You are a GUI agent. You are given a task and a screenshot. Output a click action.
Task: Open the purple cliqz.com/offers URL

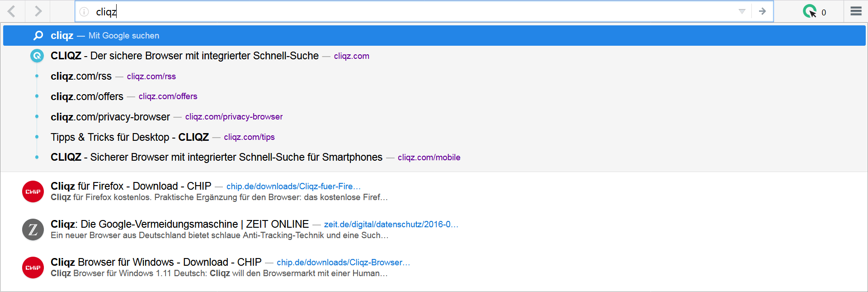168,96
